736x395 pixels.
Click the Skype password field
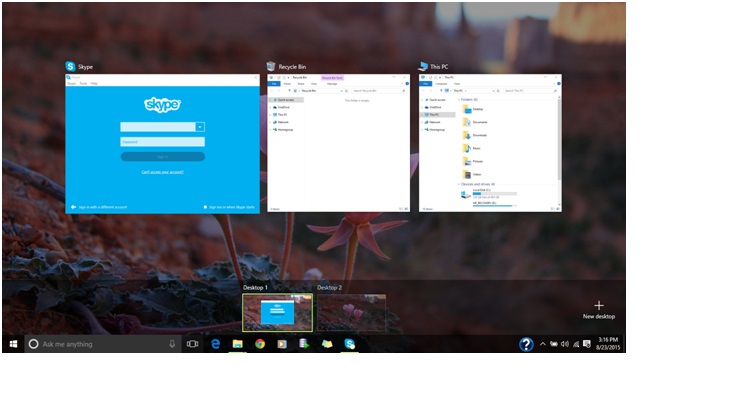tap(162, 142)
